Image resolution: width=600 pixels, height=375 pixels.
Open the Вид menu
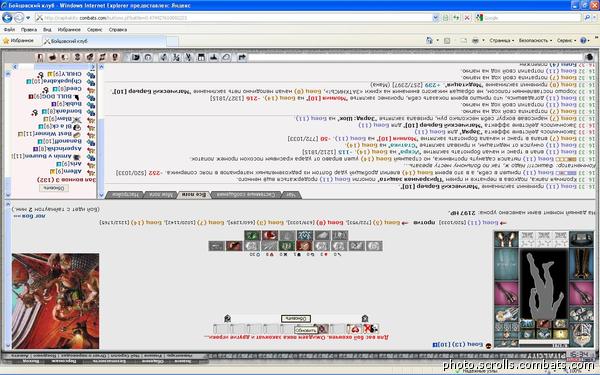coord(47,29)
